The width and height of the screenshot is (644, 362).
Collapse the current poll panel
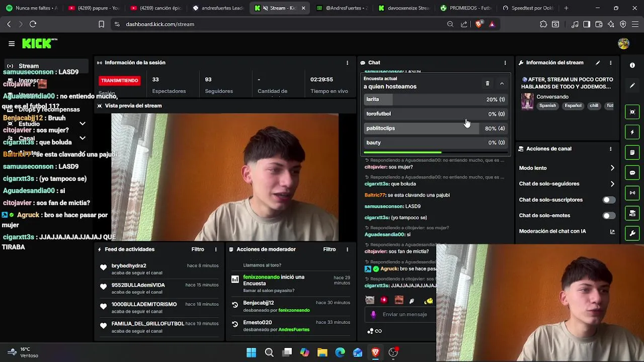502,83
